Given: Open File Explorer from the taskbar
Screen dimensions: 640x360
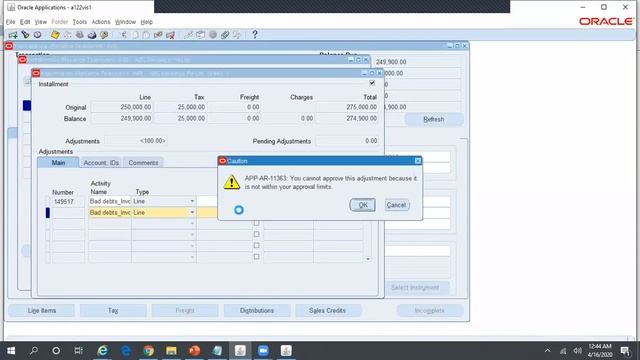Looking at the screenshot, I should (171, 351).
